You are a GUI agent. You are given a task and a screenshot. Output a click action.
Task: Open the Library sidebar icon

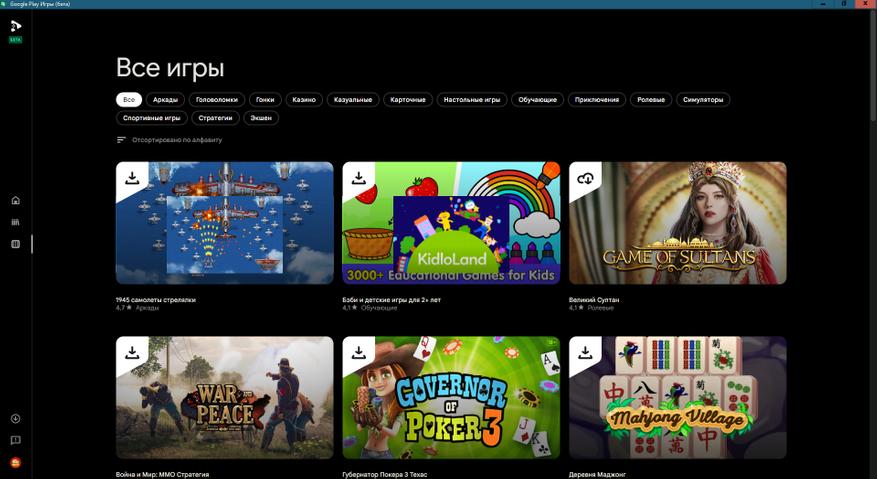point(16,222)
